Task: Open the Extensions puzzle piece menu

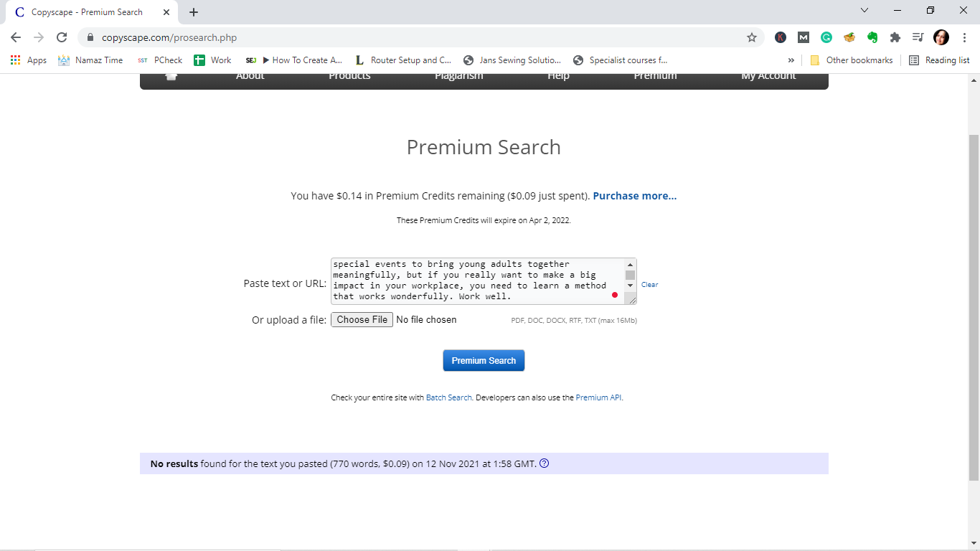Action: [895, 37]
